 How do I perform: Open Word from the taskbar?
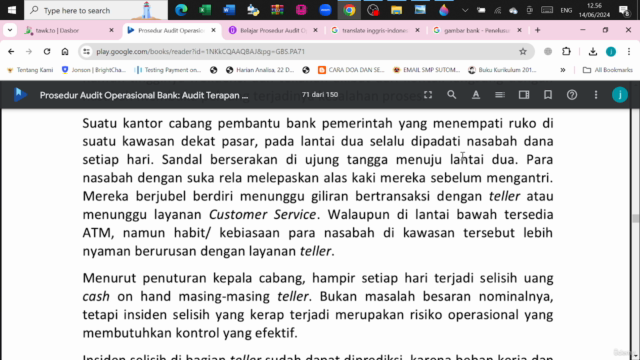point(229,10)
